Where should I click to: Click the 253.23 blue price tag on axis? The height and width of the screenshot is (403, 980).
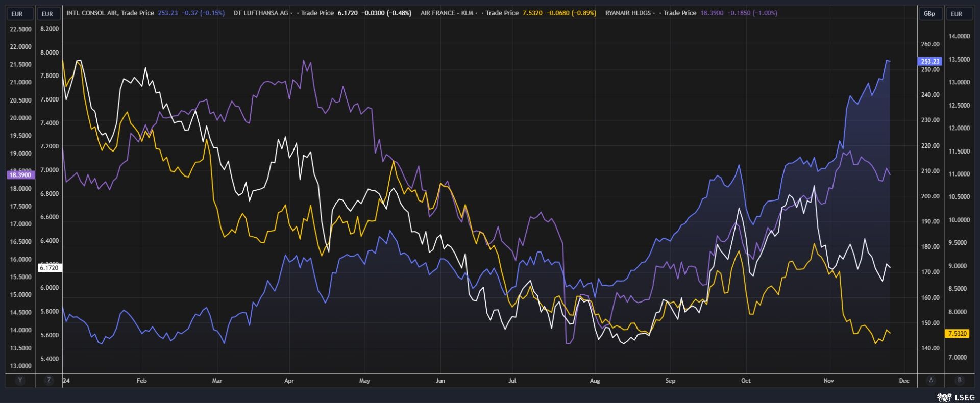click(929, 61)
